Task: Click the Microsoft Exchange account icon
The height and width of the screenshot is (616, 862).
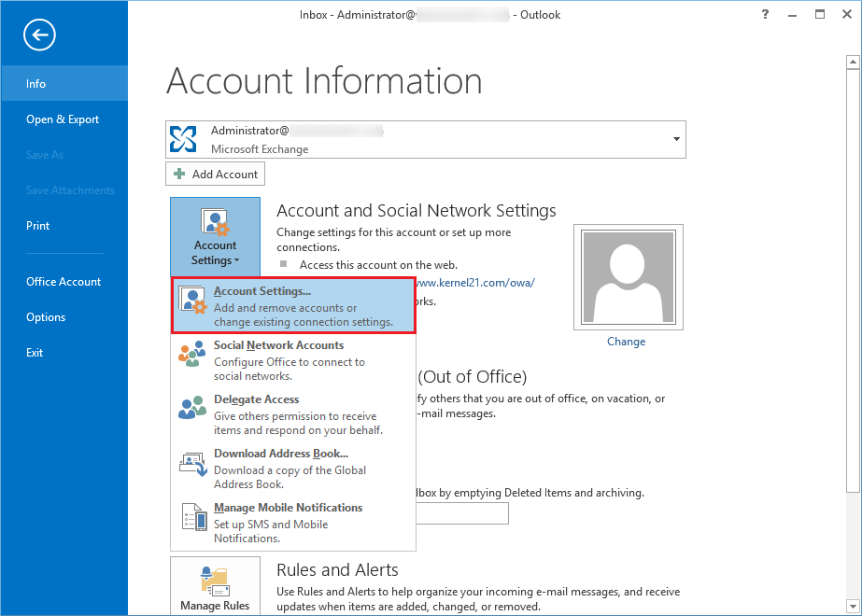Action: (184, 140)
